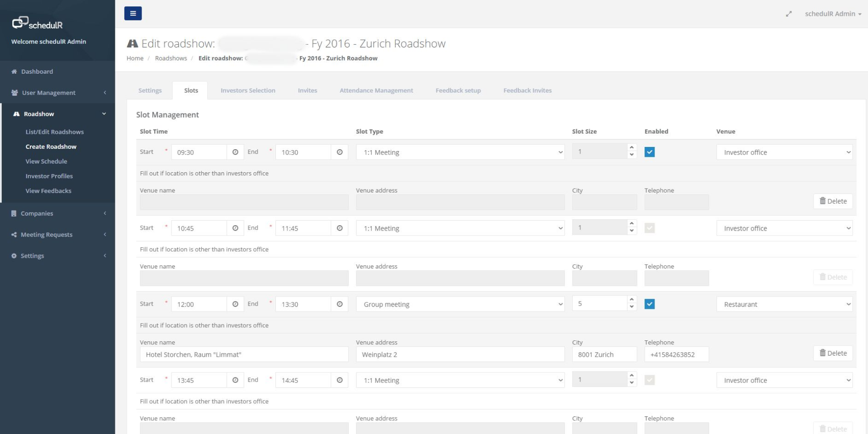
Task: Open the Venue dropdown showing Restaurant
Action: pos(784,304)
